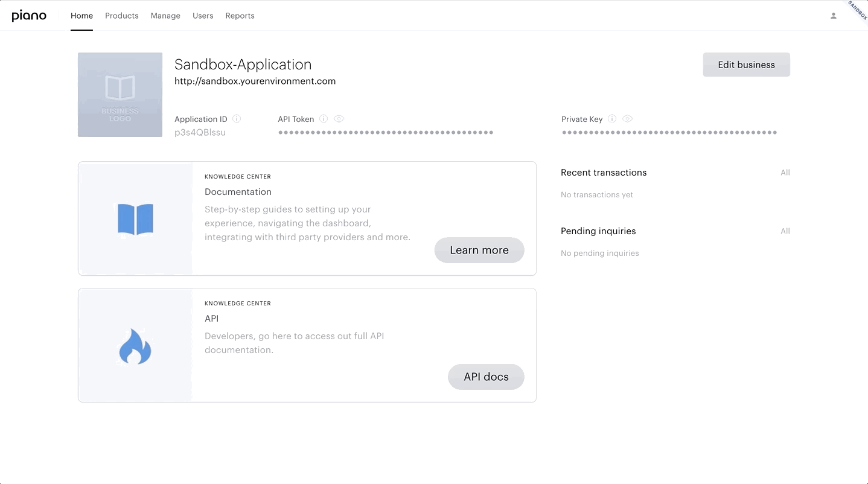Viewport: 868px width, 484px height.
Task: Click the No pending inquiries text
Action: click(x=599, y=253)
